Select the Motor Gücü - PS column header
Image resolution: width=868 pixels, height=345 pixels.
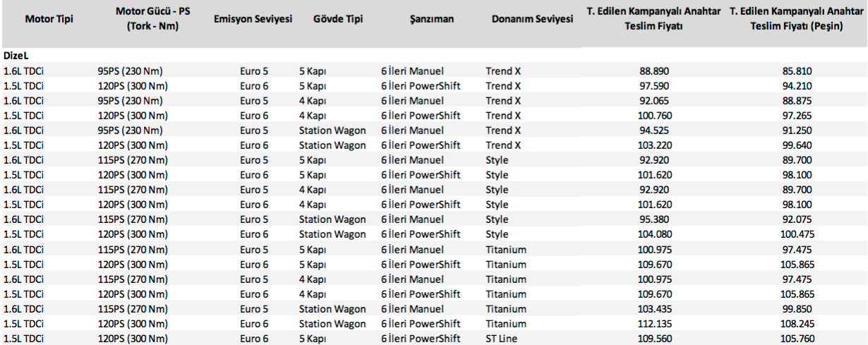(147, 19)
